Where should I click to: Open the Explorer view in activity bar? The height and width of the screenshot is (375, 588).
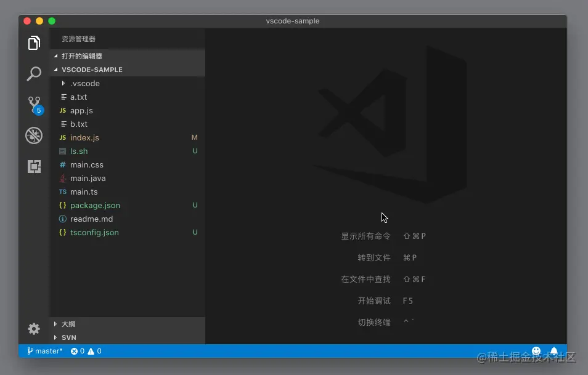tap(34, 43)
